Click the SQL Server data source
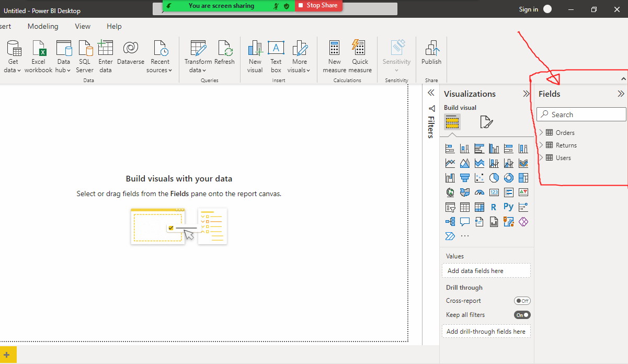The image size is (628, 364). click(x=85, y=56)
